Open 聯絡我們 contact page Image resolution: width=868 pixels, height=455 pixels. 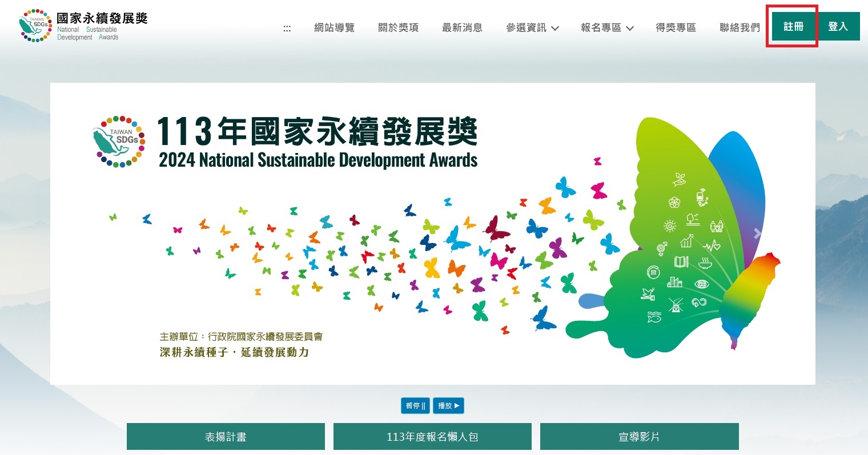[740, 27]
